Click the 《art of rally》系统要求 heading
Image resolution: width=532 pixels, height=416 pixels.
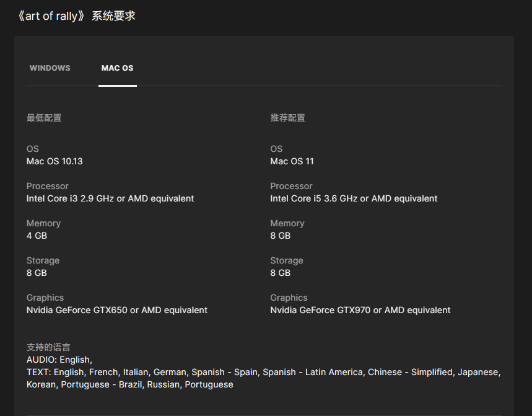[x=76, y=15]
